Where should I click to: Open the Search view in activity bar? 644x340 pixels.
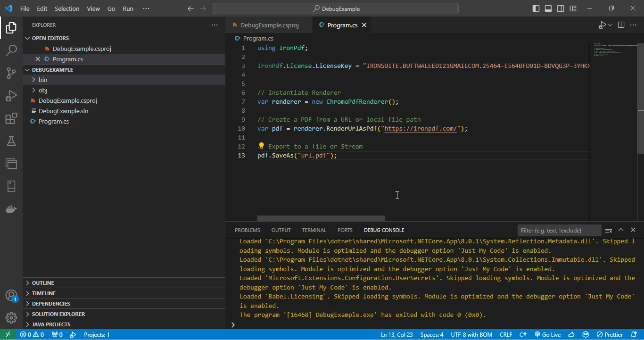[11, 50]
